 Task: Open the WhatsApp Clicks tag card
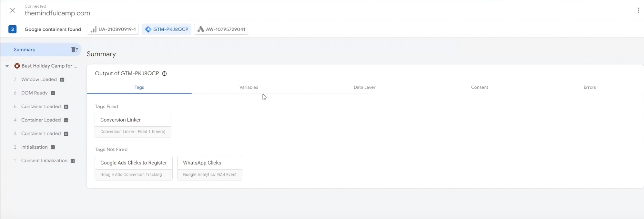pyautogui.click(x=210, y=168)
